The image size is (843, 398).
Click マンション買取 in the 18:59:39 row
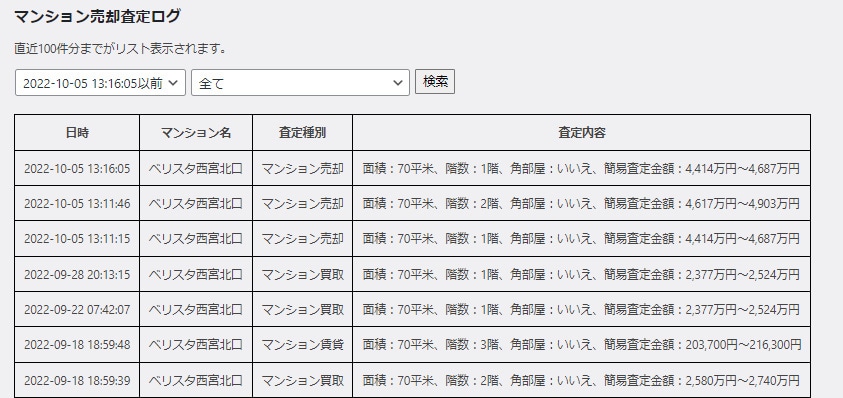(x=302, y=380)
